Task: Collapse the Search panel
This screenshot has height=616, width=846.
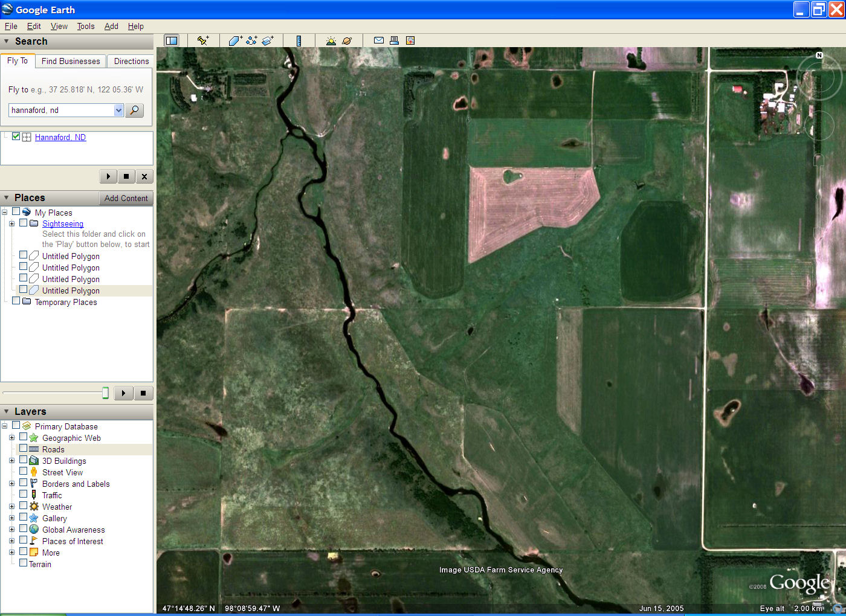Action: click(x=7, y=41)
